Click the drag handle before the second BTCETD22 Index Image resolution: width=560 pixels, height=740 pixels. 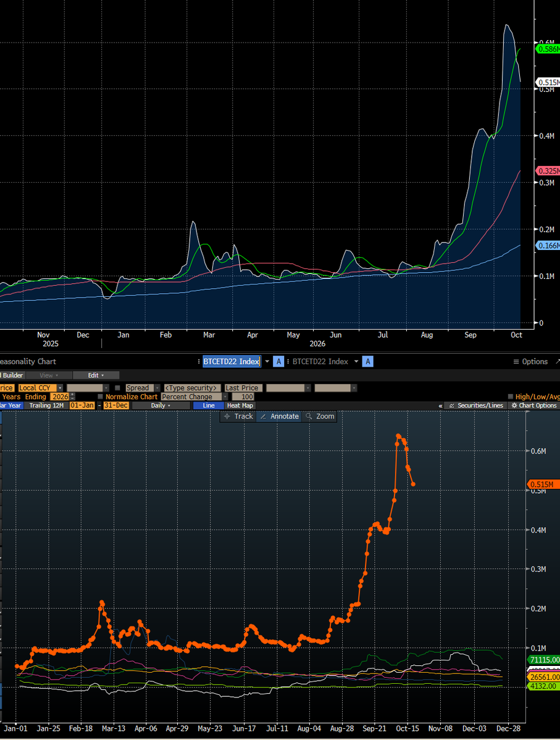[288, 362]
